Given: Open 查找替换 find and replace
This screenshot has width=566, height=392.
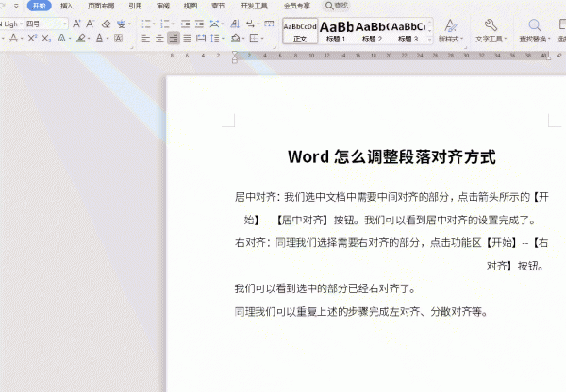Looking at the screenshot, I should click(x=535, y=31).
